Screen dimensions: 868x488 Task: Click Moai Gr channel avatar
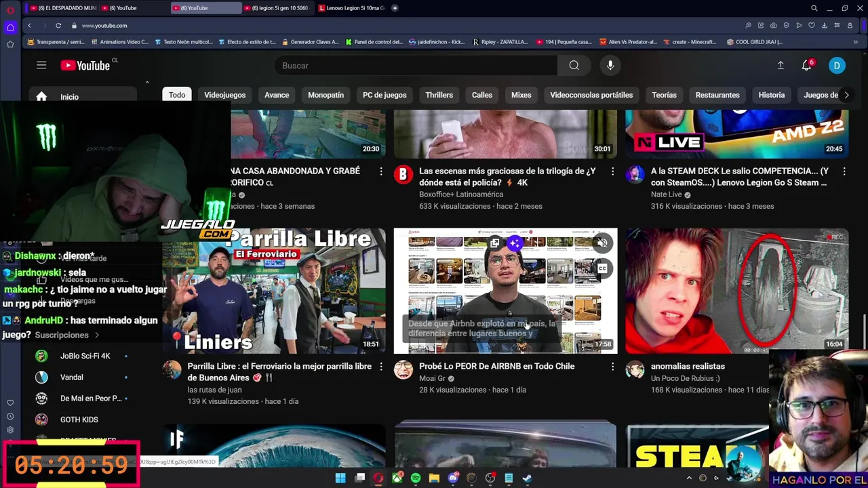pyautogui.click(x=403, y=370)
